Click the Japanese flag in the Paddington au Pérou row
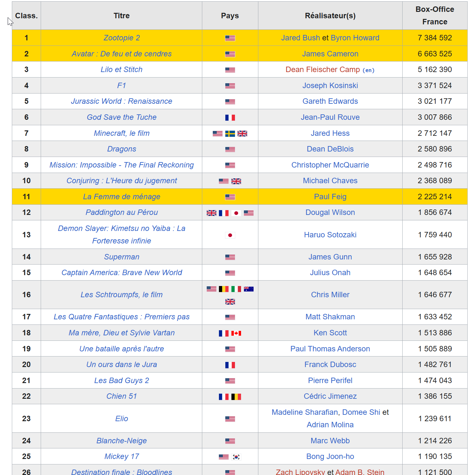Image resolution: width=476 pixels, height=475 pixels. [x=236, y=213]
